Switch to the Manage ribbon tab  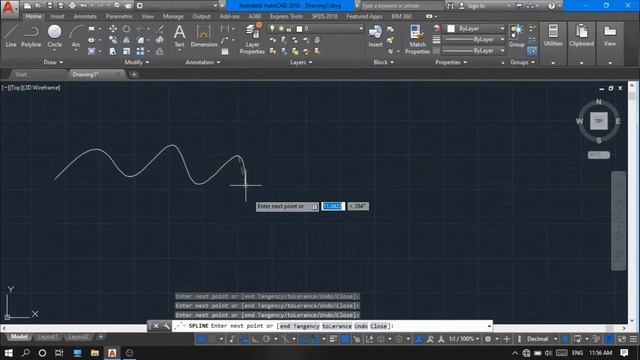point(173,16)
